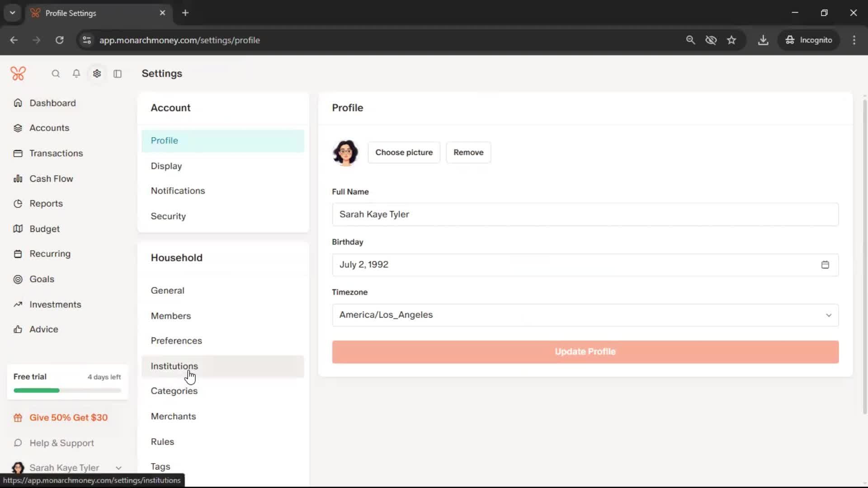Toggle the sidebar panel icon
Viewport: 868px width, 488px height.
coord(118,74)
